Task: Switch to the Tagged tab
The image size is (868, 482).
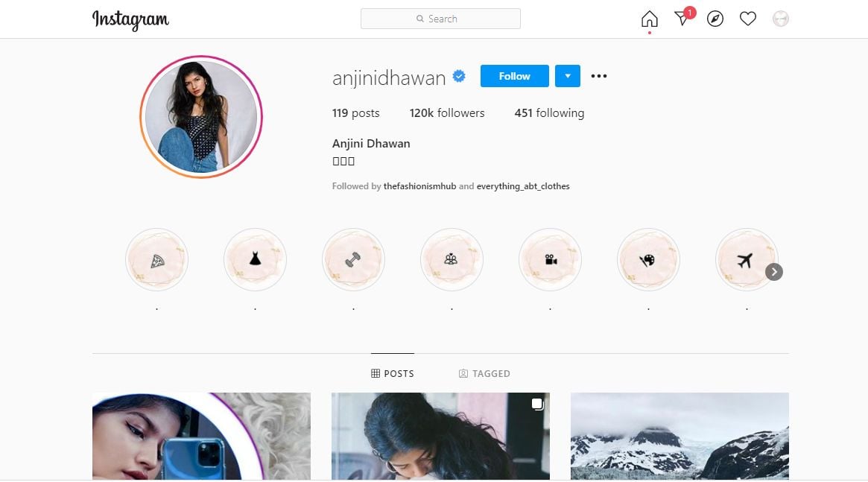Action: pos(484,373)
